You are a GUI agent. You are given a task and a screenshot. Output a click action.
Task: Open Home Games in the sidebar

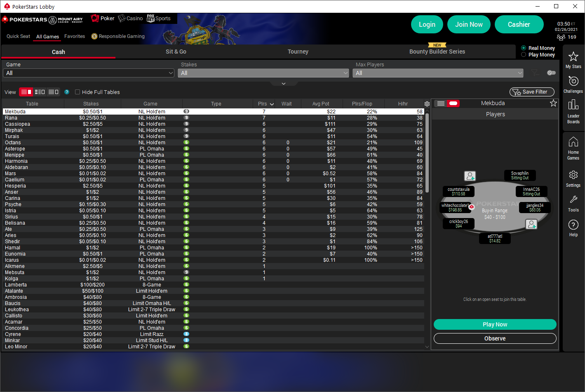coord(573,148)
